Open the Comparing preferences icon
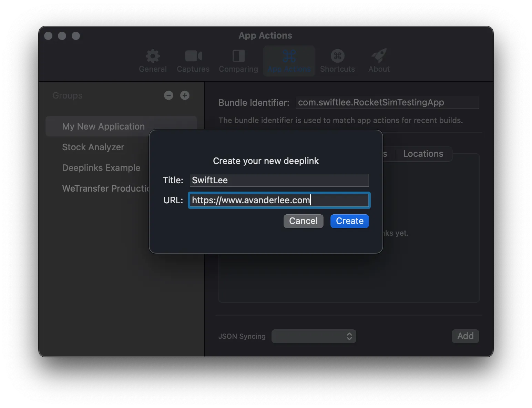532x408 pixels. 238,56
